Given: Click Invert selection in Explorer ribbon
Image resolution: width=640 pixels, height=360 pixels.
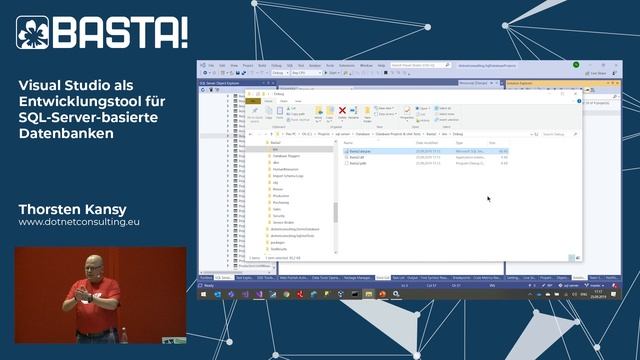Looking at the screenshot, I should pyautogui.click(x=447, y=120).
